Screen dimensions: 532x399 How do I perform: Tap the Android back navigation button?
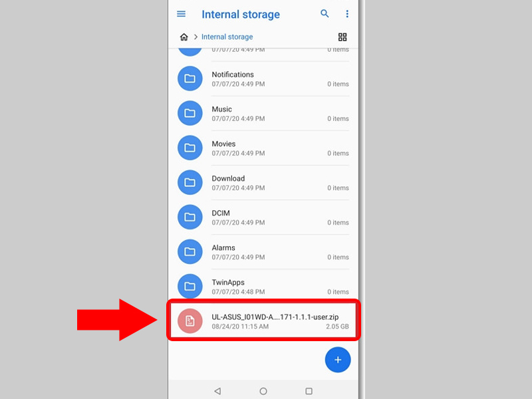pyautogui.click(x=218, y=391)
